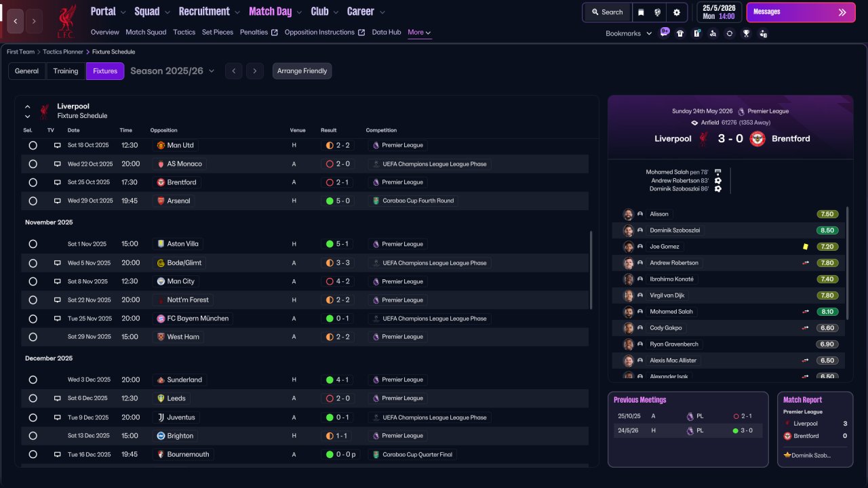This screenshot has height=488, width=868.
Task: Click the Liverpool crest in the match header
Action: (704, 138)
